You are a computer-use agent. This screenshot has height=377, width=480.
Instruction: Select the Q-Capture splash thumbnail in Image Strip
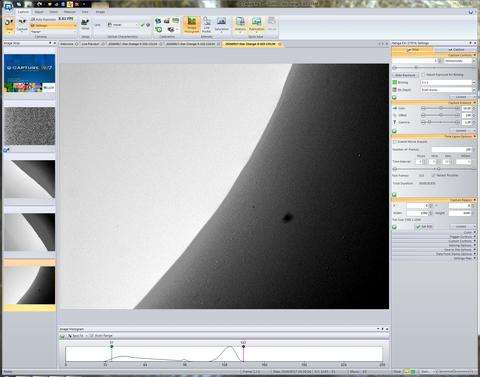[x=30, y=73]
